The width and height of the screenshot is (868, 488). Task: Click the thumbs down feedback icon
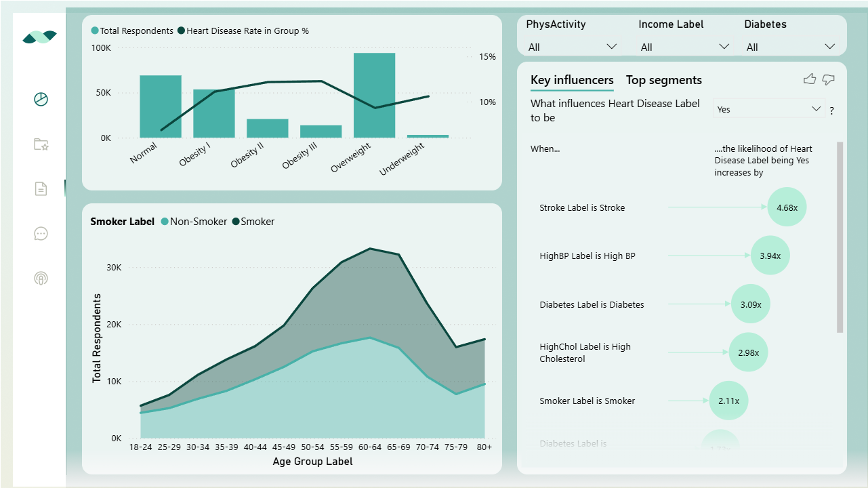[828, 80]
